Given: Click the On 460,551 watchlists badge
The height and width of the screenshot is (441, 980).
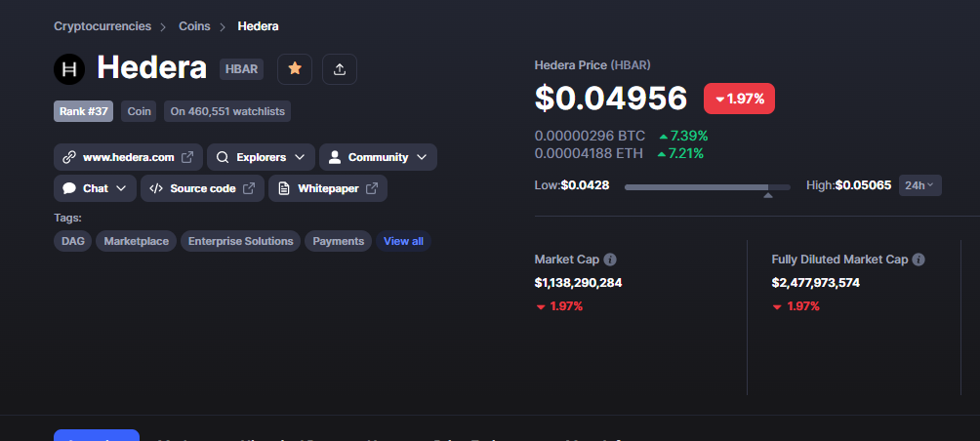Looking at the screenshot, I should pos(227,111).
